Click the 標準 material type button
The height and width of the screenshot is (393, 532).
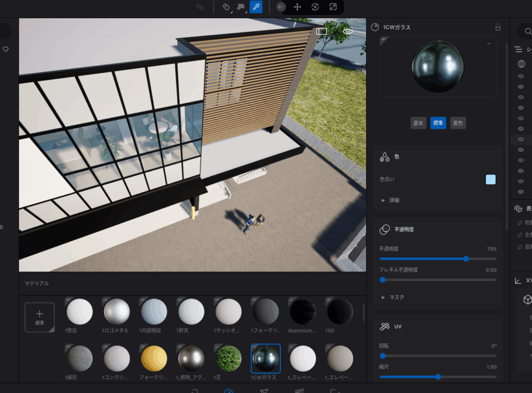[438, 123]
